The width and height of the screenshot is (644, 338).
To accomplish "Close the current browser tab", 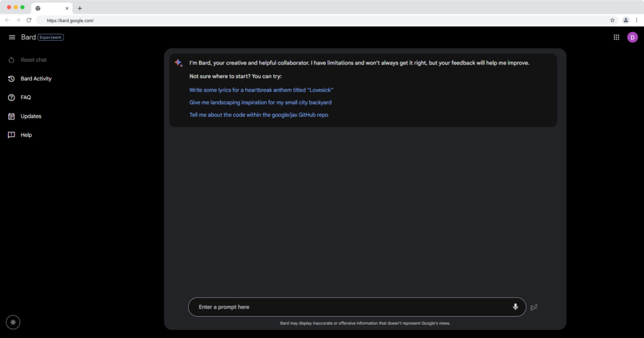I will click(67, 8).
